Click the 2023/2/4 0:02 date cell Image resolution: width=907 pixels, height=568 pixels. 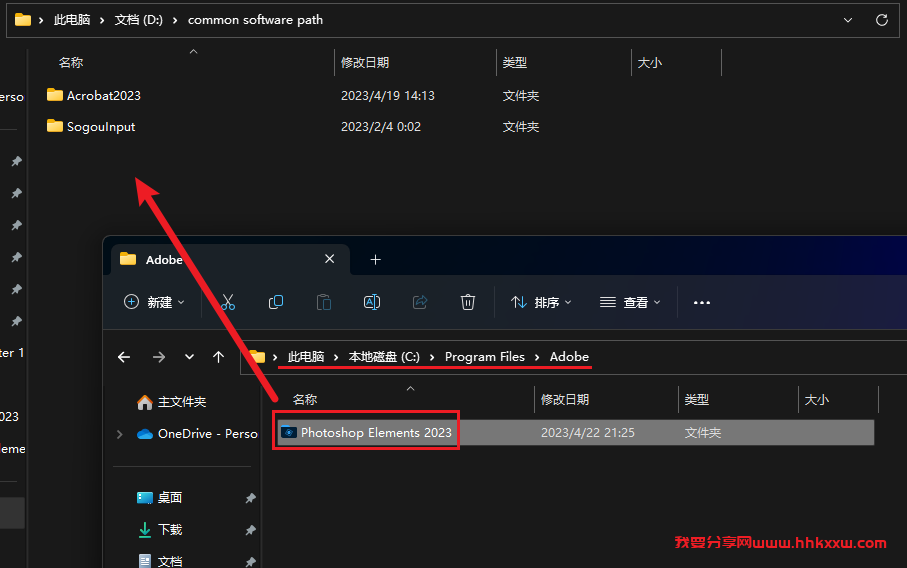381,127
